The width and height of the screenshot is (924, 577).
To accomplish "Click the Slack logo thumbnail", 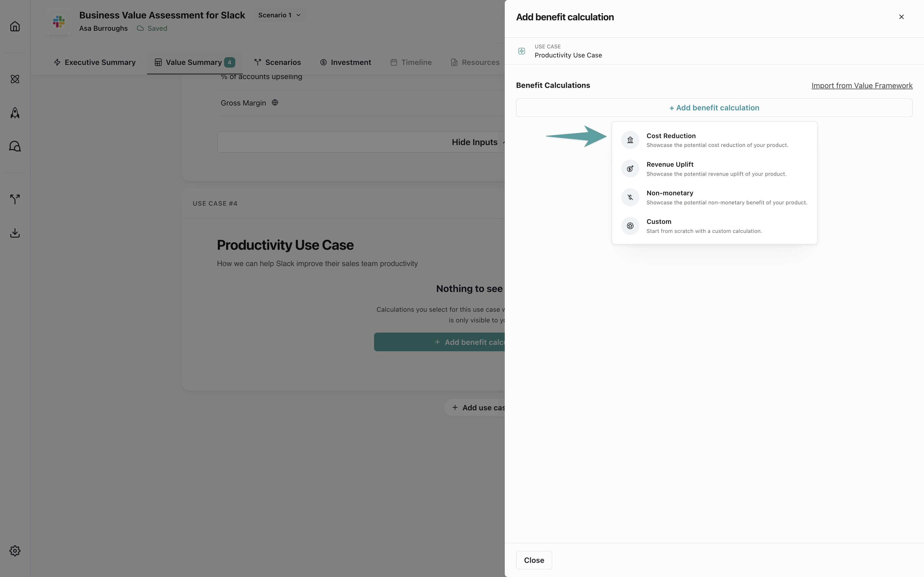I will coord(59,22).
